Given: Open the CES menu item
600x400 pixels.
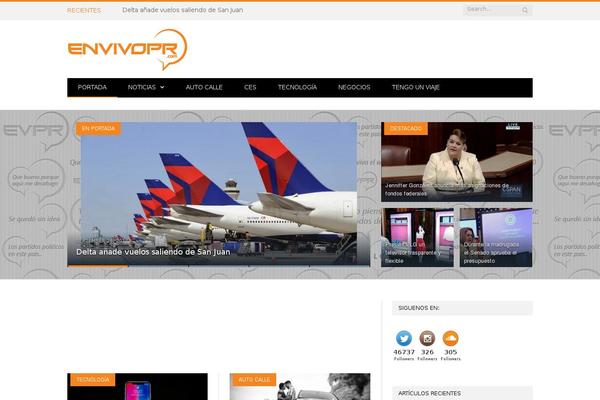Looking at the screenshot, I should coord(250,87).
